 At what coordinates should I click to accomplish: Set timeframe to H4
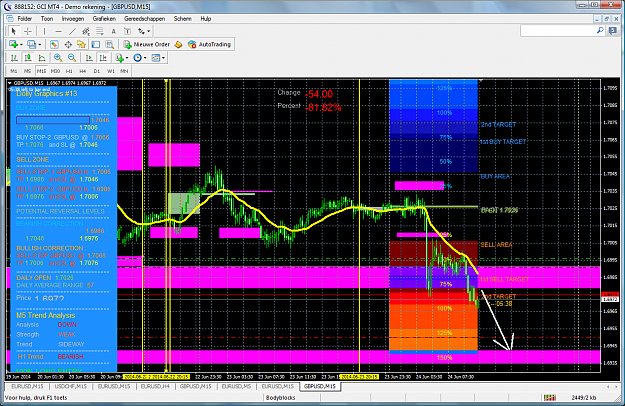pos(83,71)
